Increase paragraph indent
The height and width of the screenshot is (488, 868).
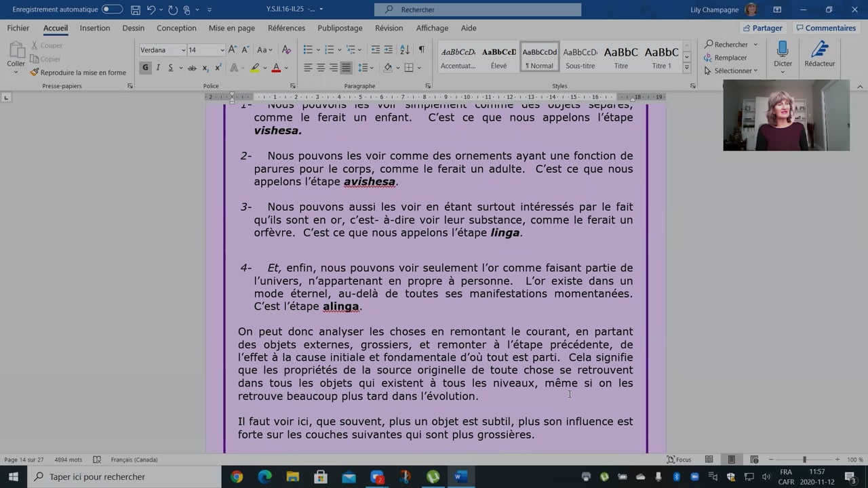pos(388,49)
